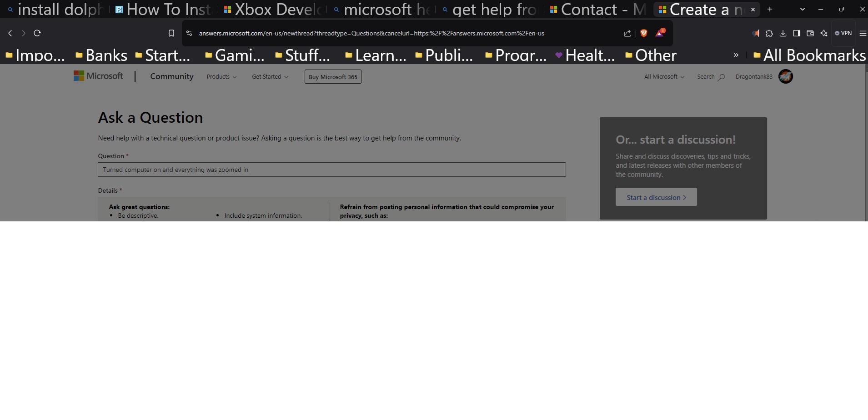
Task: Open the Dragontank83 profile avatar
Action: tap(786, 76)
